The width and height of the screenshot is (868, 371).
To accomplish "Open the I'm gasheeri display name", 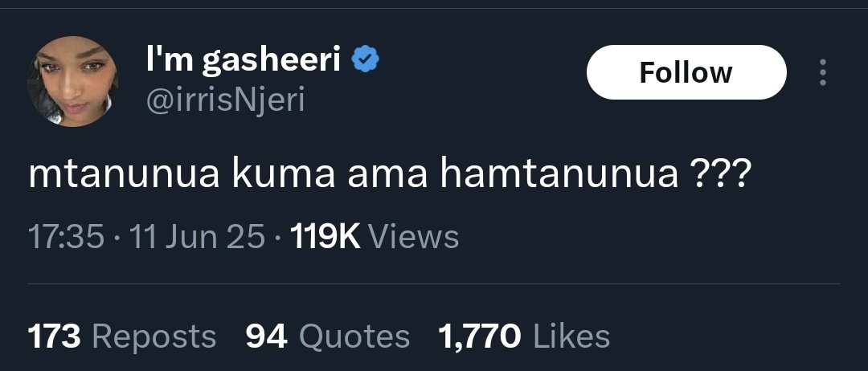I will 244,60.
